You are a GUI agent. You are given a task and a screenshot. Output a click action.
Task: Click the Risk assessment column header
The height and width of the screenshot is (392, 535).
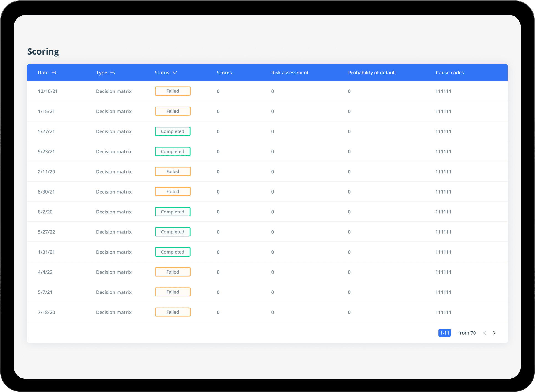[x=290, y=73]
